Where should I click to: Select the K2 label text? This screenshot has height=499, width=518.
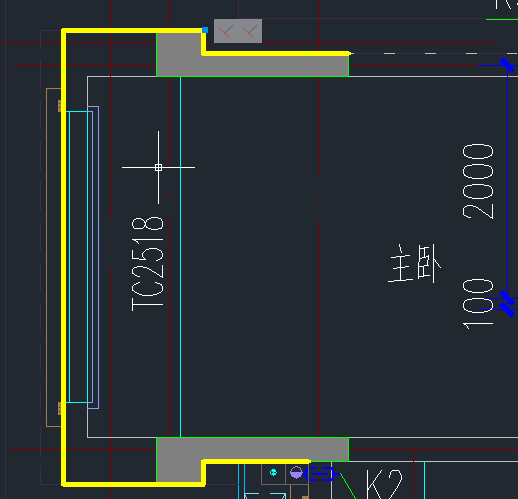[385, 484]
